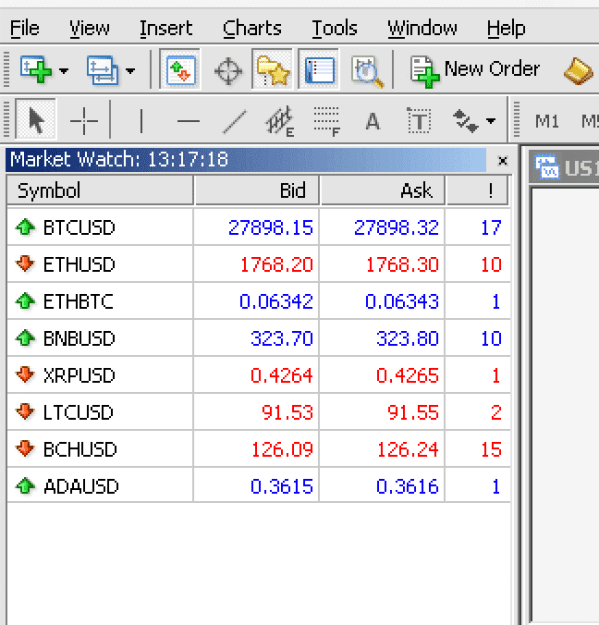599x625 pixels.
Task: Open the New Chart dropdown arrow
Action: [x=63, y=71]
